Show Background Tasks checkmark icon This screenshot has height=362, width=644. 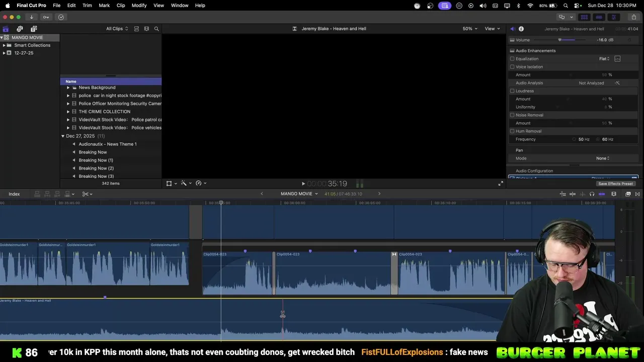(61, 17)
